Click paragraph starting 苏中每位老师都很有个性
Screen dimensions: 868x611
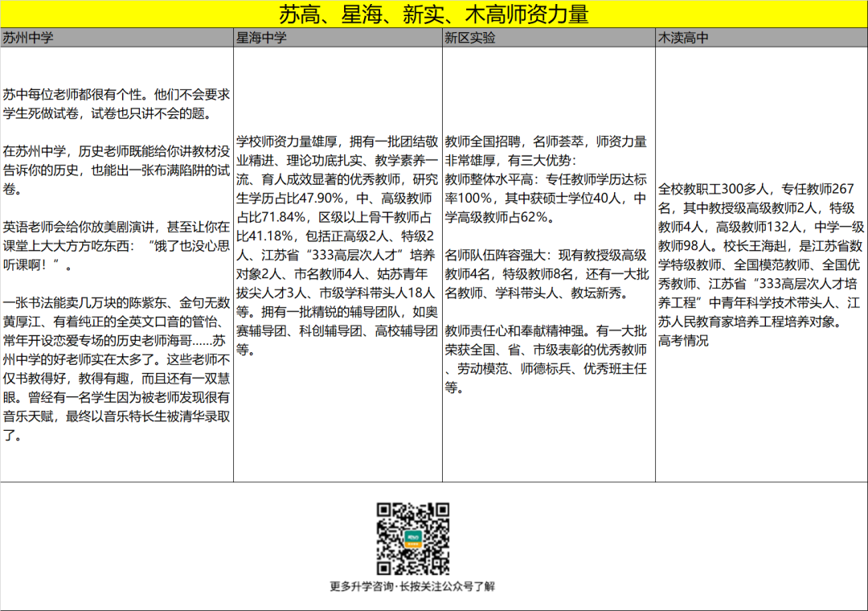point(116,104)
